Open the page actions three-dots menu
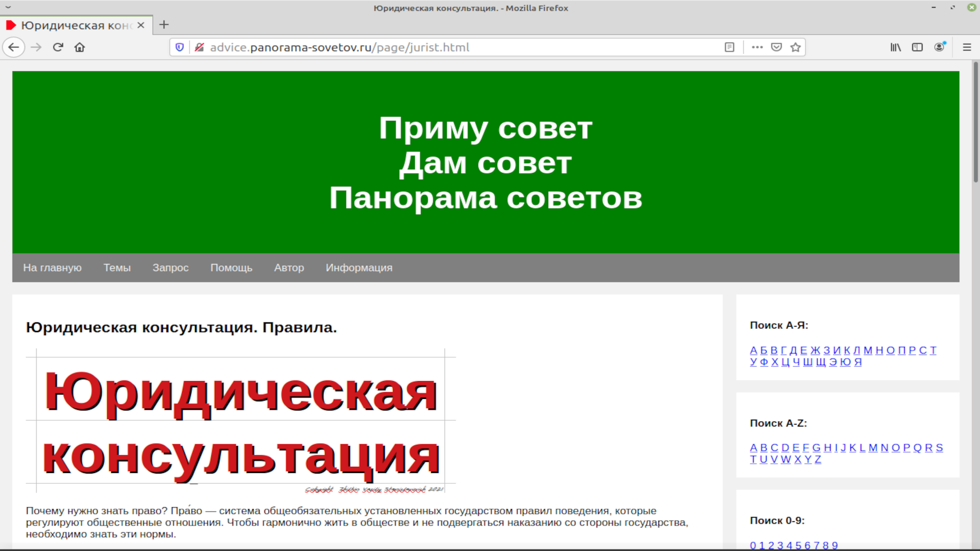This screenshot has width=980, height=551. tap(757, 47)
